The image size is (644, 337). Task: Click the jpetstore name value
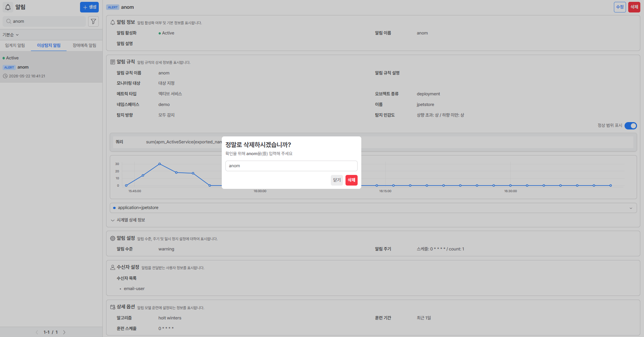[x=425, y=105]
